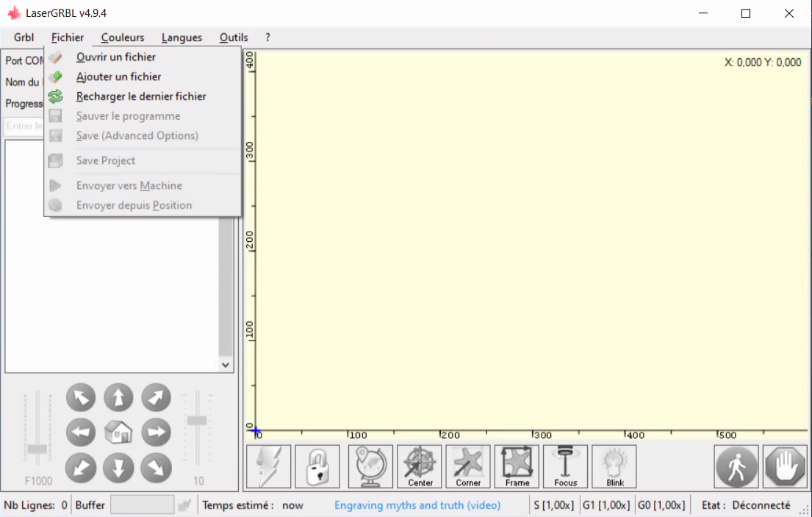Click the Focus button
This screenshot has width=812, height=517.
(566, 466)
